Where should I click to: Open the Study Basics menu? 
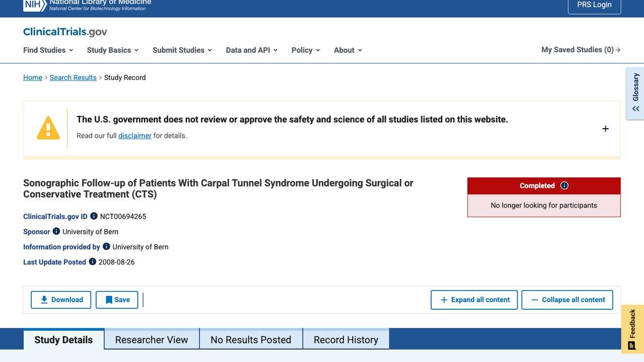pyautogui.click(x=113, y=50)
